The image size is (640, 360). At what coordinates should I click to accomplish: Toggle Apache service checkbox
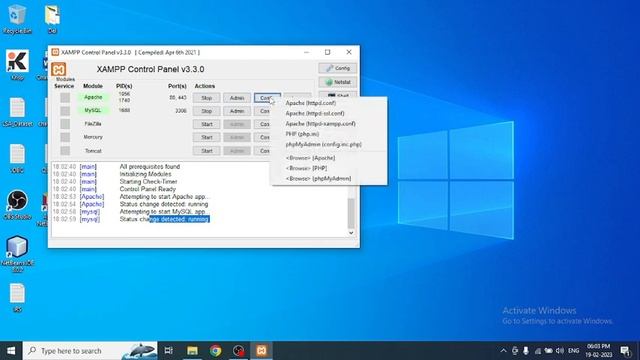[65, 98]
